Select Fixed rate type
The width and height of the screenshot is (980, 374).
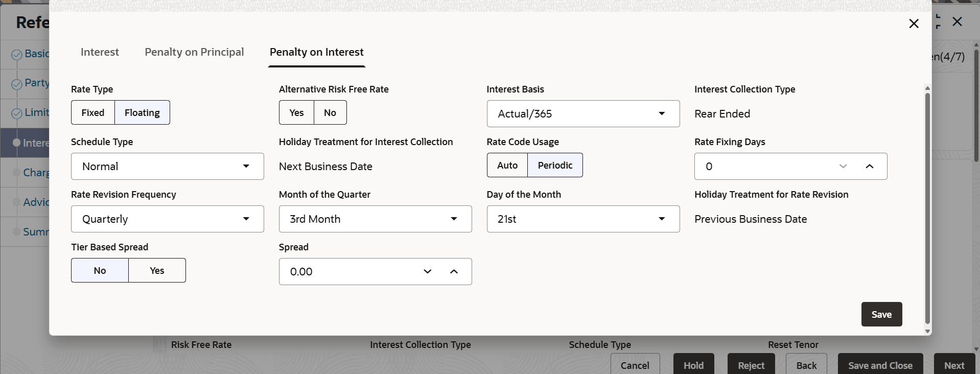[x=93, y=113]
